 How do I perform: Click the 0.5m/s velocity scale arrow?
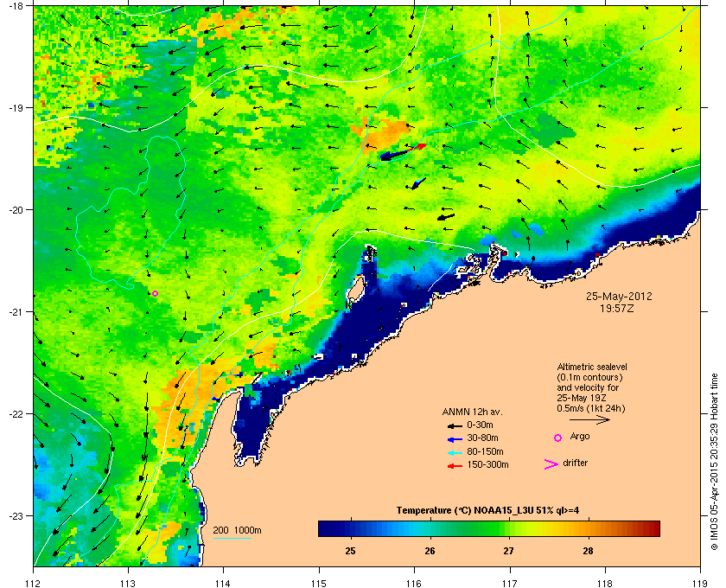click(589, 419)
